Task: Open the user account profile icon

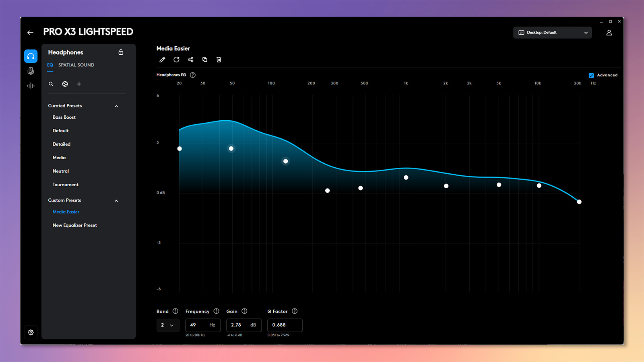Action: [x=609, y=33]
